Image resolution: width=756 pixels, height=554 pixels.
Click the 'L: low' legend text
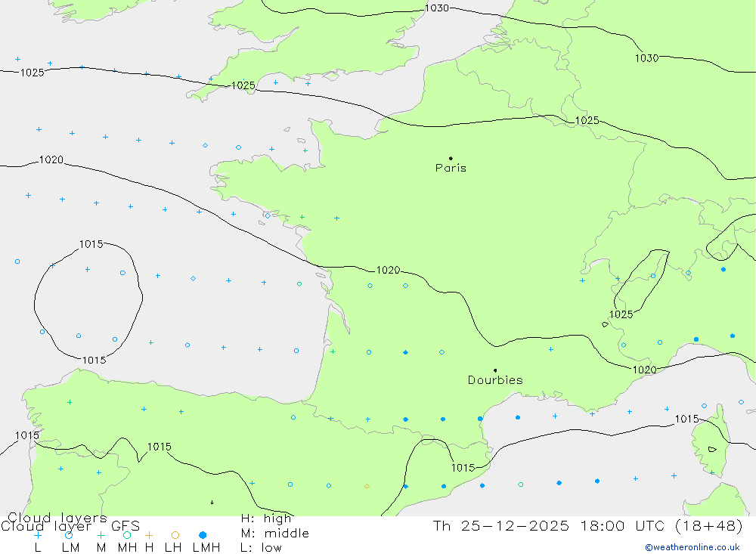pos(261,548)
